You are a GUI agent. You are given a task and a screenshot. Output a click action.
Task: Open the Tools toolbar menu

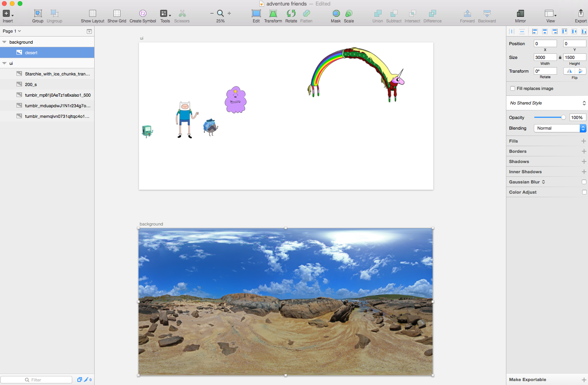165,13
